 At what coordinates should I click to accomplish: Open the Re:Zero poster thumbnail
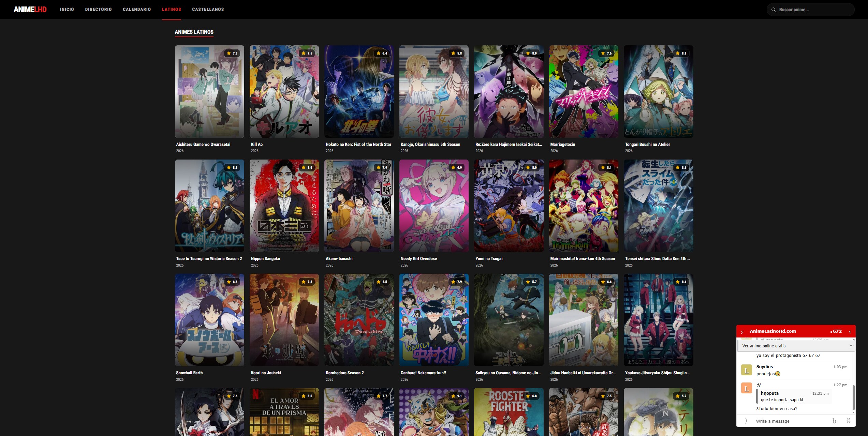click(509, 91)
